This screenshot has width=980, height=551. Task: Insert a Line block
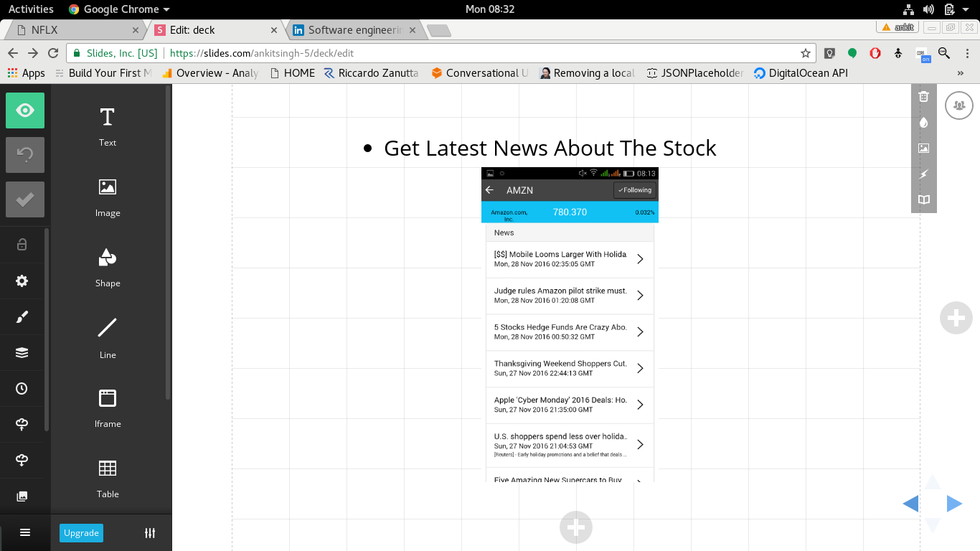[x=108, y=337]
